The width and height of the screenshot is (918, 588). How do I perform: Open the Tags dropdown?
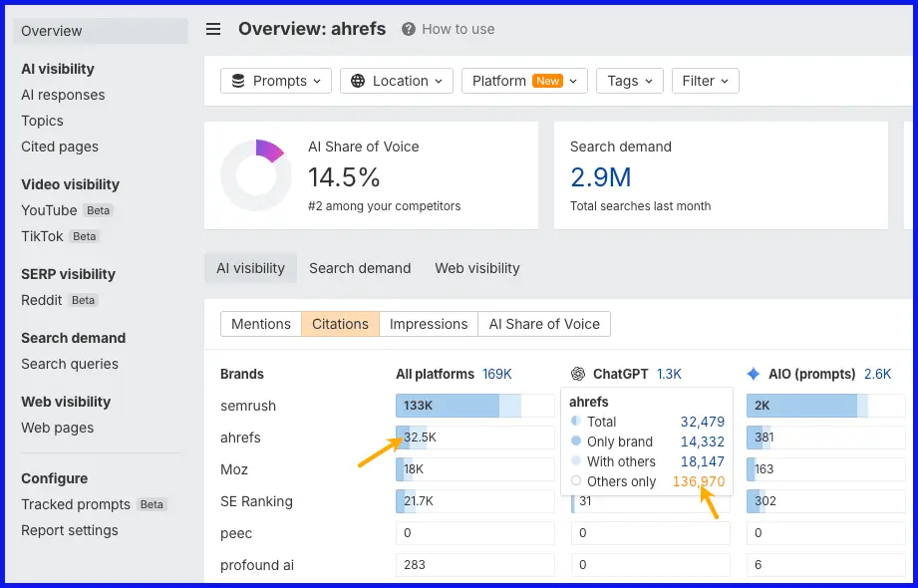click(629, 81)
